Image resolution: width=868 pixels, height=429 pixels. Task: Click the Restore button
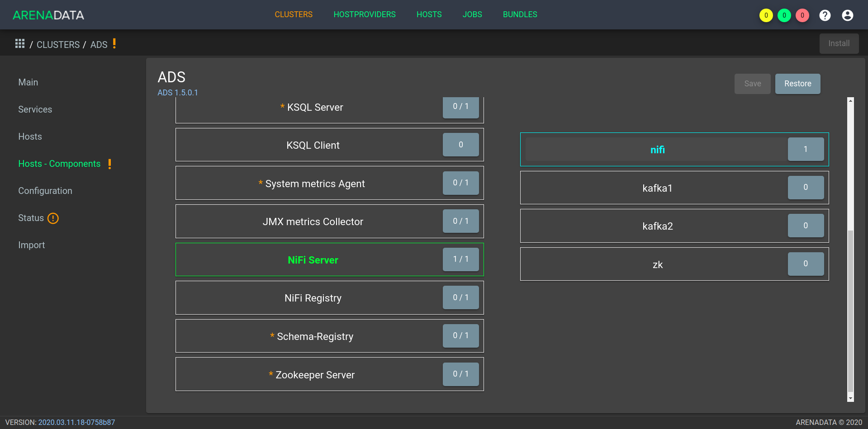click(798, 84)
